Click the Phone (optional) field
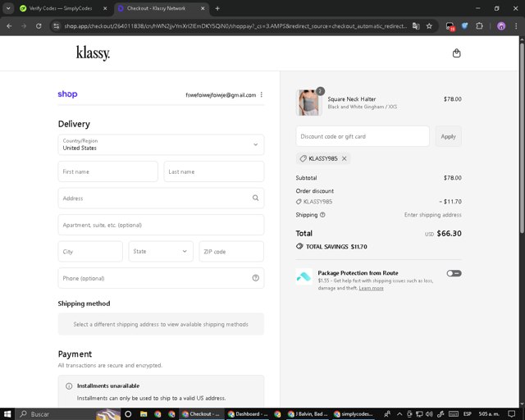 click(161, 278)
